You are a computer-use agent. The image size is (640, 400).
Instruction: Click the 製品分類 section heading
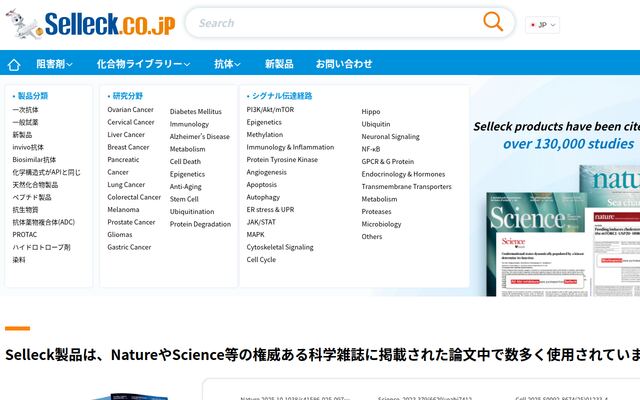pos(33,96)
